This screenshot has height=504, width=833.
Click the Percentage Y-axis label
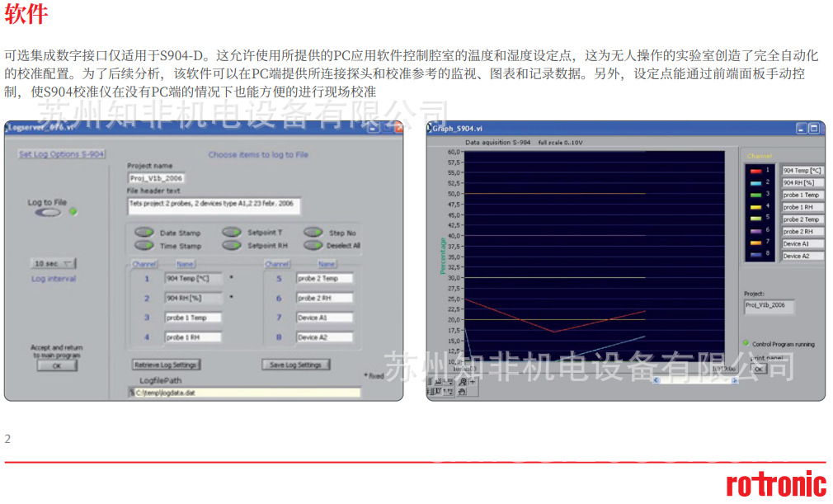click(442, 256)
